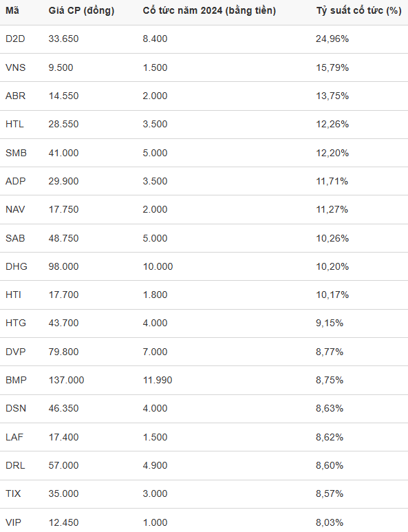This screenshot has width=408, height=532.
Task: Click the Tỷ suất cổ tức (%) header
Action: (359, 11)
